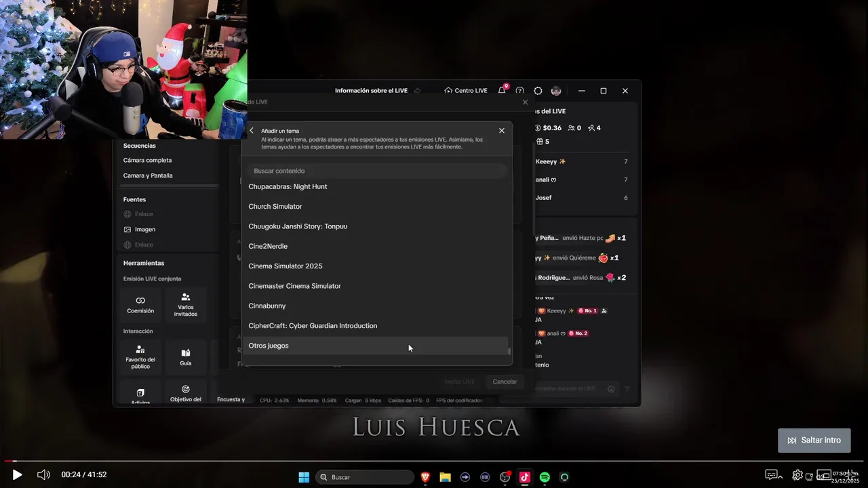Close the Añadir un tema dialog
868x488 pixels.
502,131
